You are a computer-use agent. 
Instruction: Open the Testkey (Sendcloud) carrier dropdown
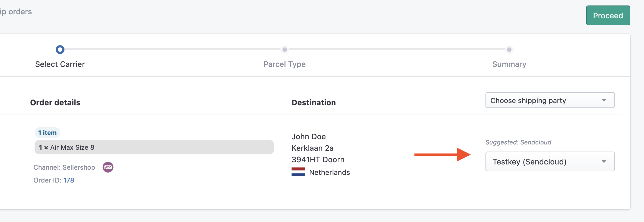[550, 161]
